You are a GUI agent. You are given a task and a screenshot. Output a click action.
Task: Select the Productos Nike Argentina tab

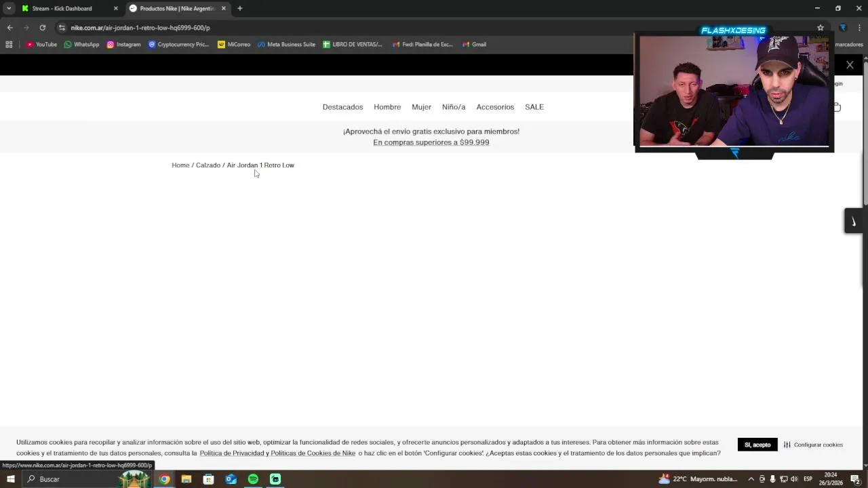(177, 9)
